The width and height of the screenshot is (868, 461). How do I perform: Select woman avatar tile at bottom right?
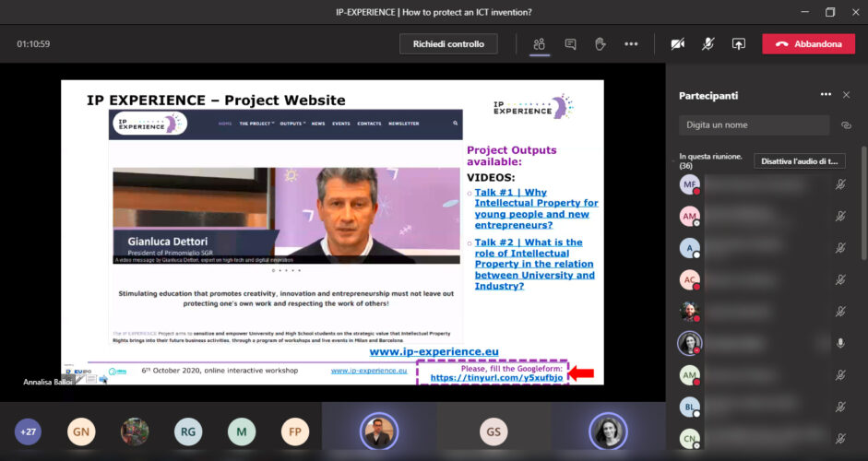click(608, 431)
